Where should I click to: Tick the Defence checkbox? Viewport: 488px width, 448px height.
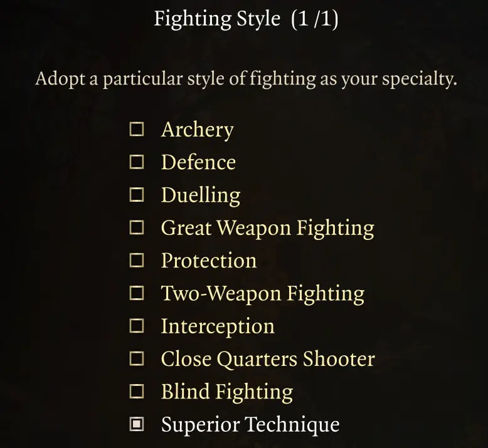[x=137, y=162]
